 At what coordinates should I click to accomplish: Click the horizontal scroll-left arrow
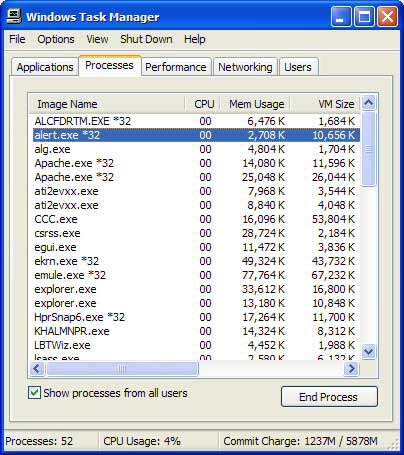pyautogui.click(x=37, y=369)
